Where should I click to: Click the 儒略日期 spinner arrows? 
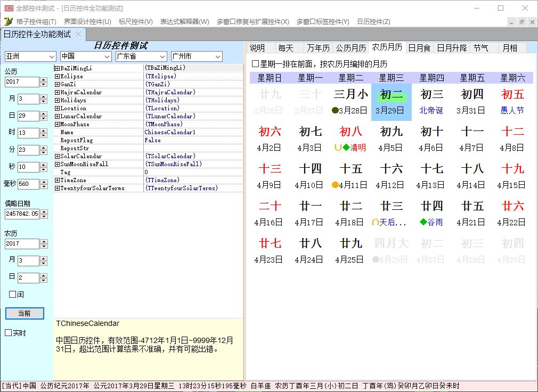(x=44, y=214)
